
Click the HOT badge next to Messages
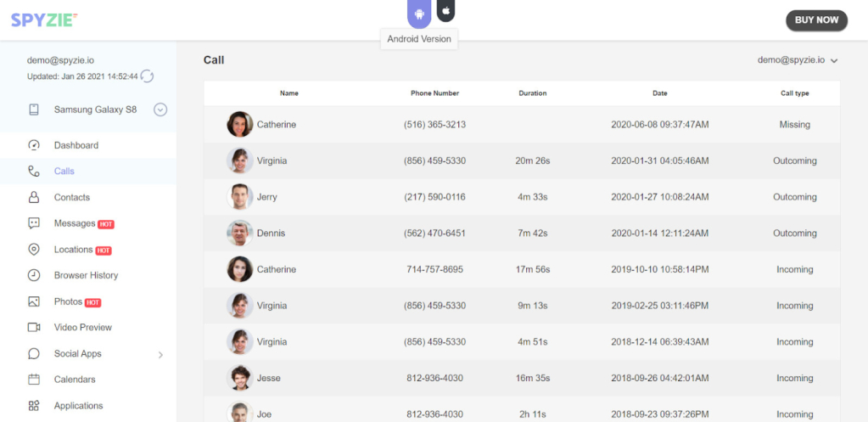(106, 224)
